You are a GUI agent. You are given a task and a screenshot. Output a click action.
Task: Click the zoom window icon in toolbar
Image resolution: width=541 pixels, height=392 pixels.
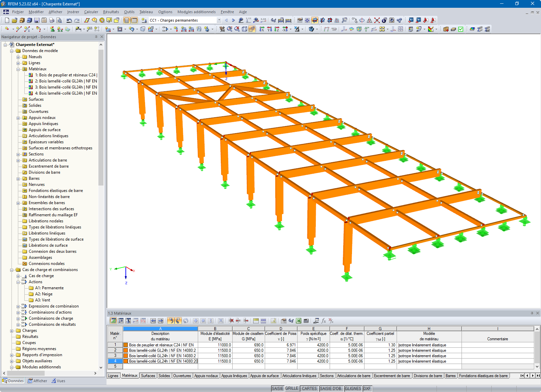(230, 29)
